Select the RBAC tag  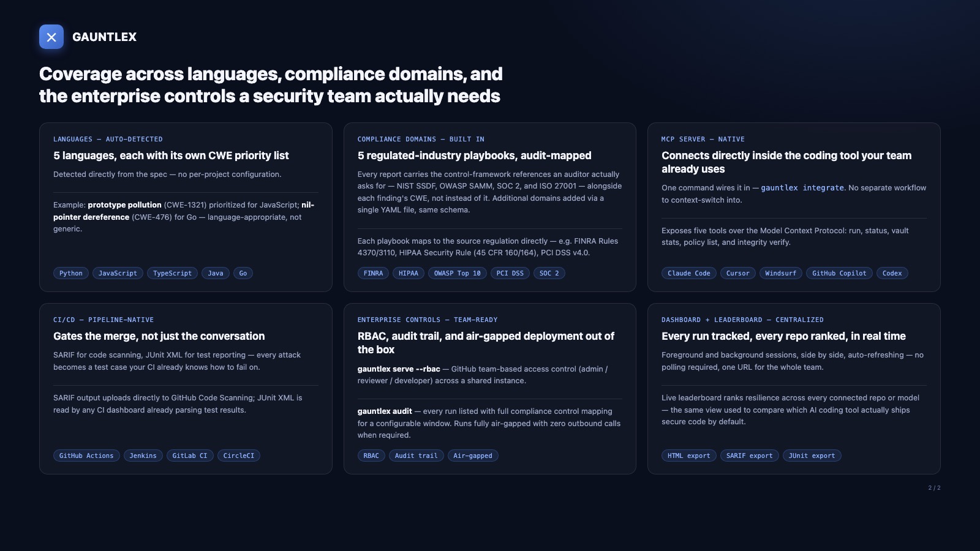[371, 455]
